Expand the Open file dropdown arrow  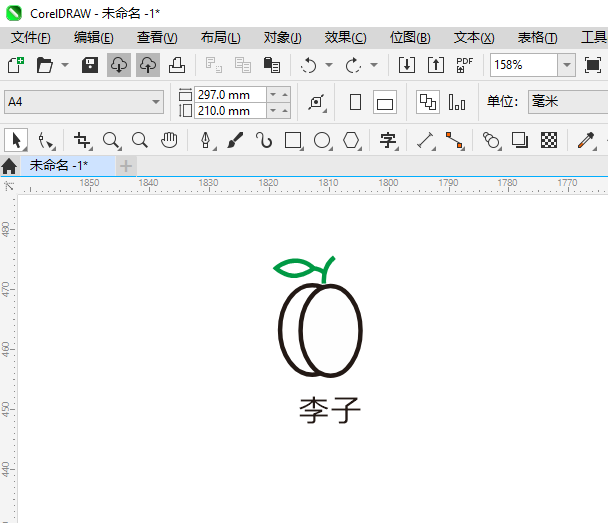tap(65, 65)
